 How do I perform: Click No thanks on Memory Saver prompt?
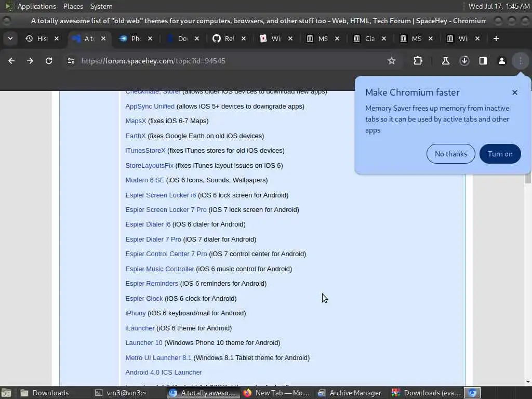[450, 154]
